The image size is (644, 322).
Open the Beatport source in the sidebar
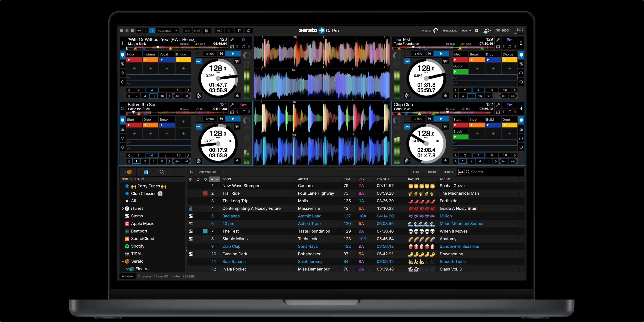pyautogui.click(x=136, y=231)
